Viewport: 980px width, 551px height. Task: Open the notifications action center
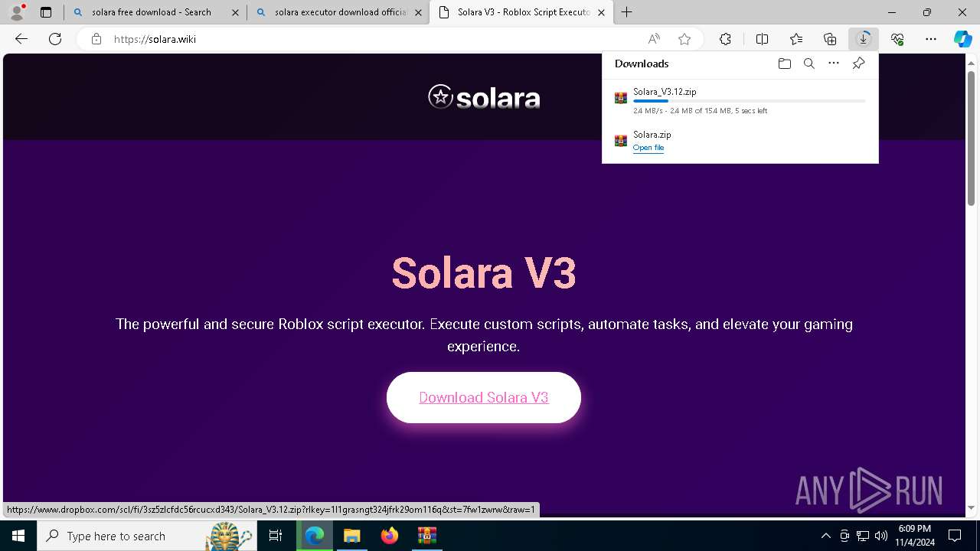pos(955,536)
